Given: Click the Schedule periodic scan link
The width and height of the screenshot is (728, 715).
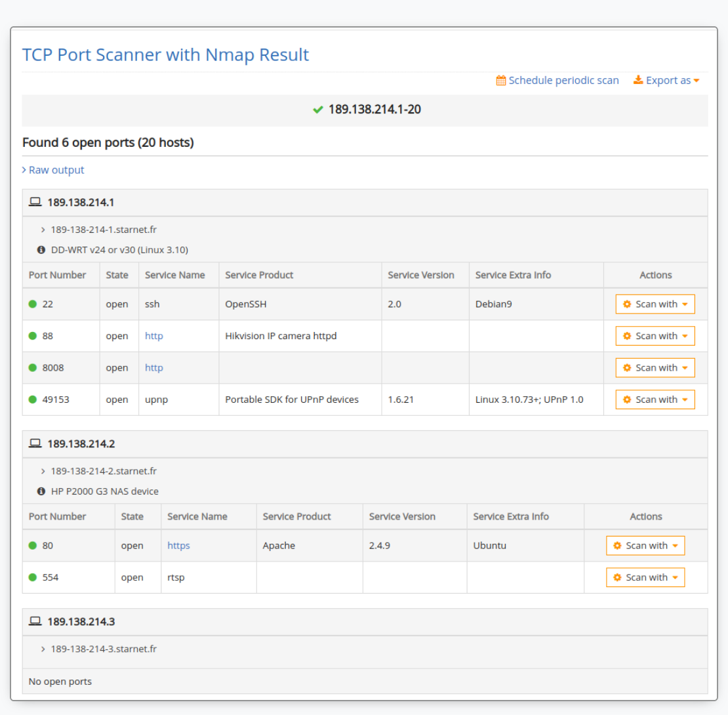Looking at the screenshot, I should 563,81.
